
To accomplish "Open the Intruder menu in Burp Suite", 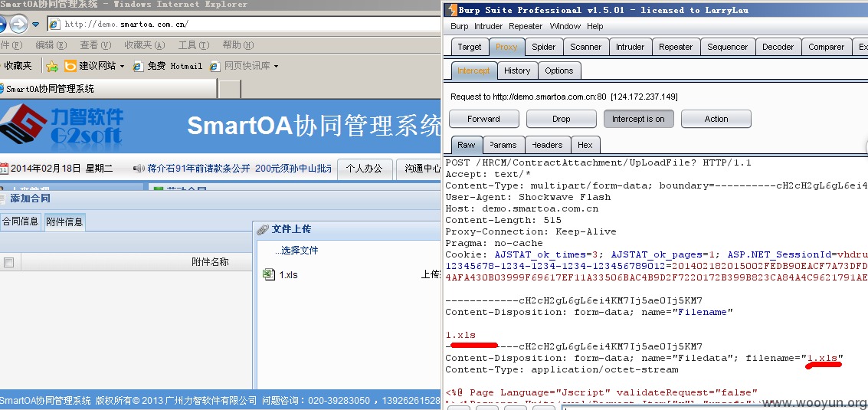I will coord(488,26).
